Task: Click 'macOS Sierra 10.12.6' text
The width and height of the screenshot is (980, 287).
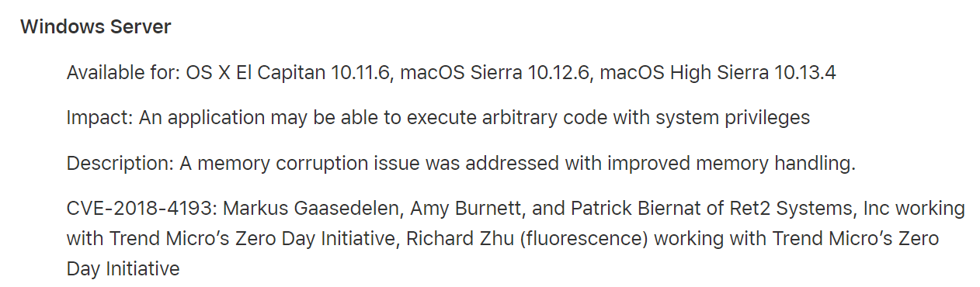Action: (x=498, y=73)
